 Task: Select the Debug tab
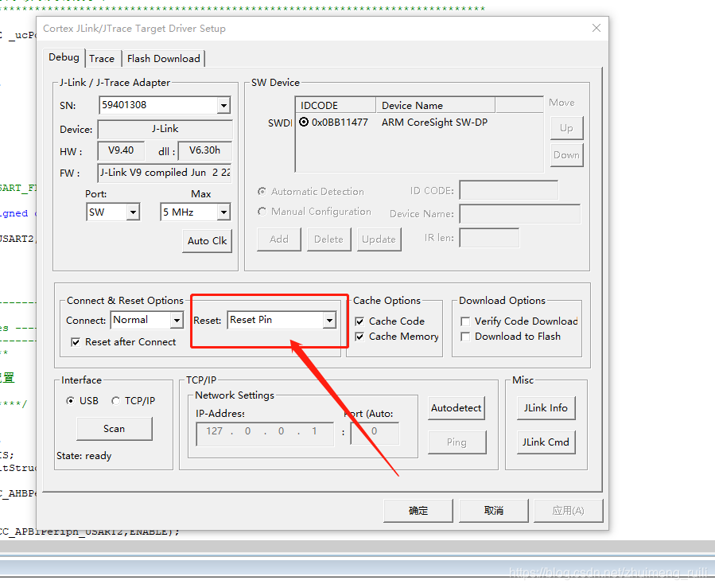(x=64, y=57)
